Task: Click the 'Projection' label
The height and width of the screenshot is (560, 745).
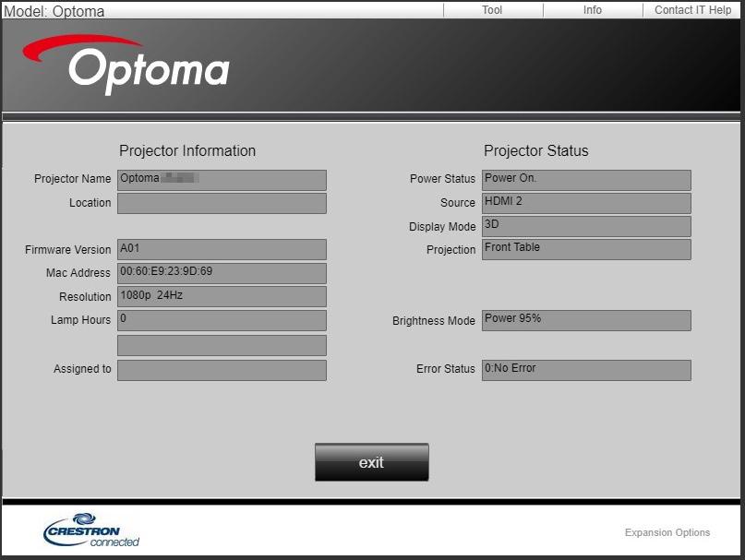Action: coord(451,250)
